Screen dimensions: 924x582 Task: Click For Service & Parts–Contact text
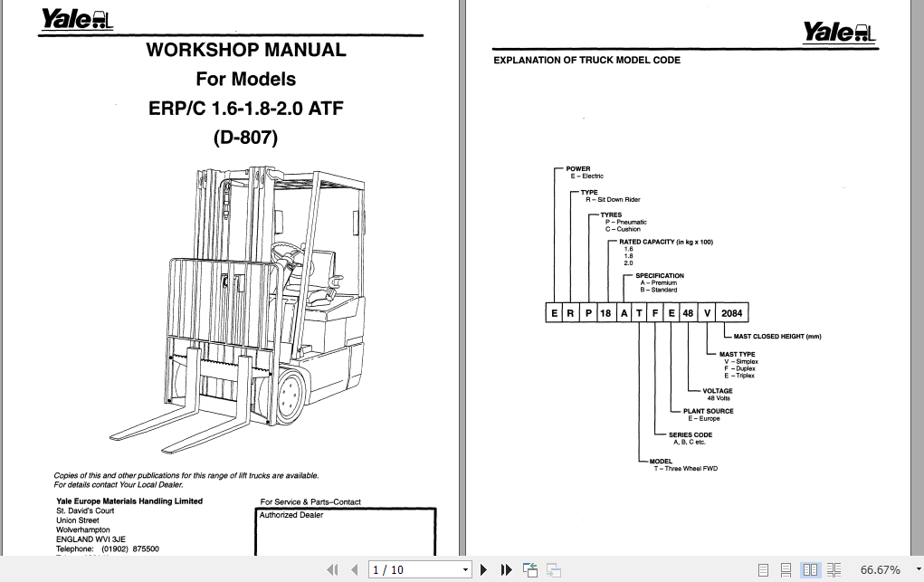pos(310,501)
